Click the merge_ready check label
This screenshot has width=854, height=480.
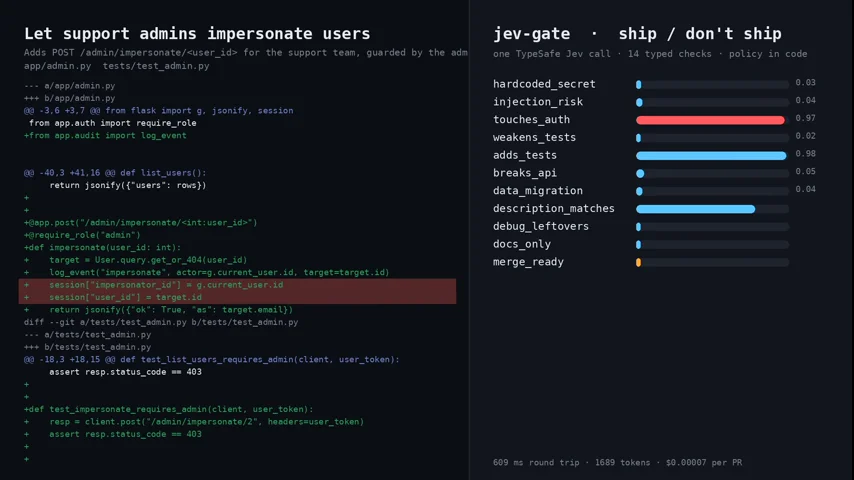point(528,262)
